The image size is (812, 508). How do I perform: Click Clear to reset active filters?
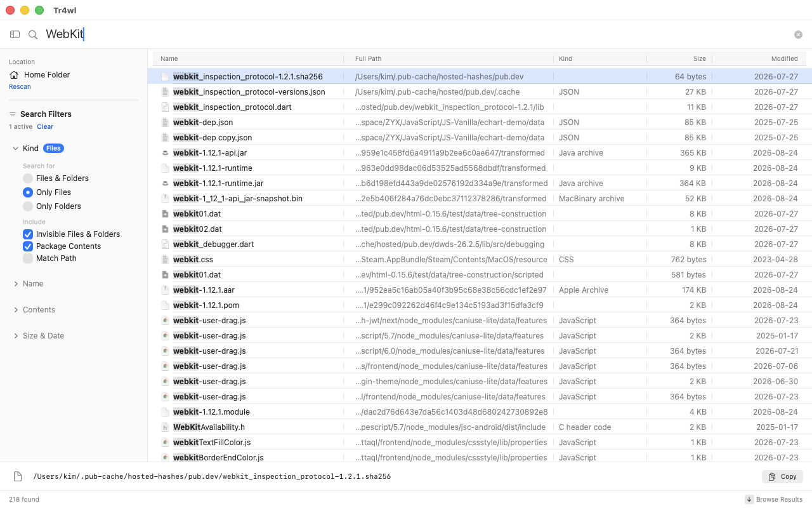coord(45,127)
